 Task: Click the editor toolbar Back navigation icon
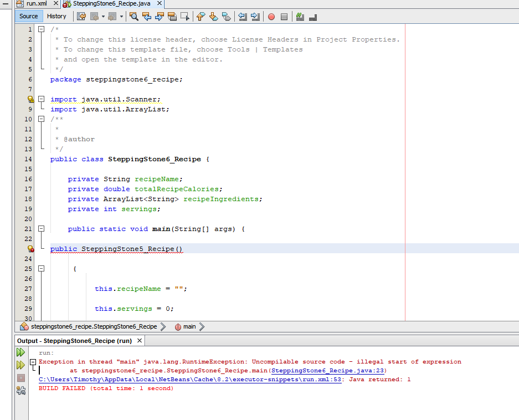pyautogui.click(x=94, y=16)
